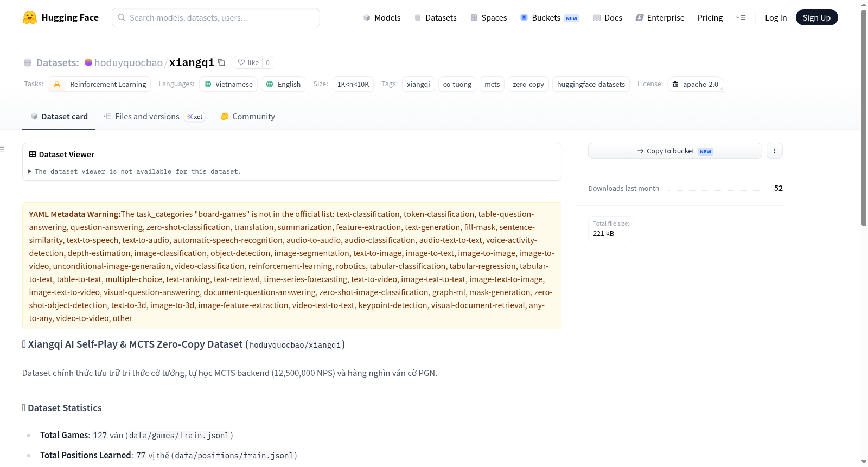This screenshot has height=467, width=868.
Task: Click the hoduyquocbao avatar icon
Action: pyautogui.click(x=88, y=62)
